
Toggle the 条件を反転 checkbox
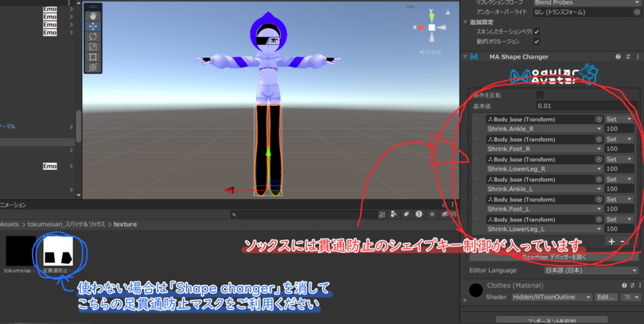click(x=540, y=95)
